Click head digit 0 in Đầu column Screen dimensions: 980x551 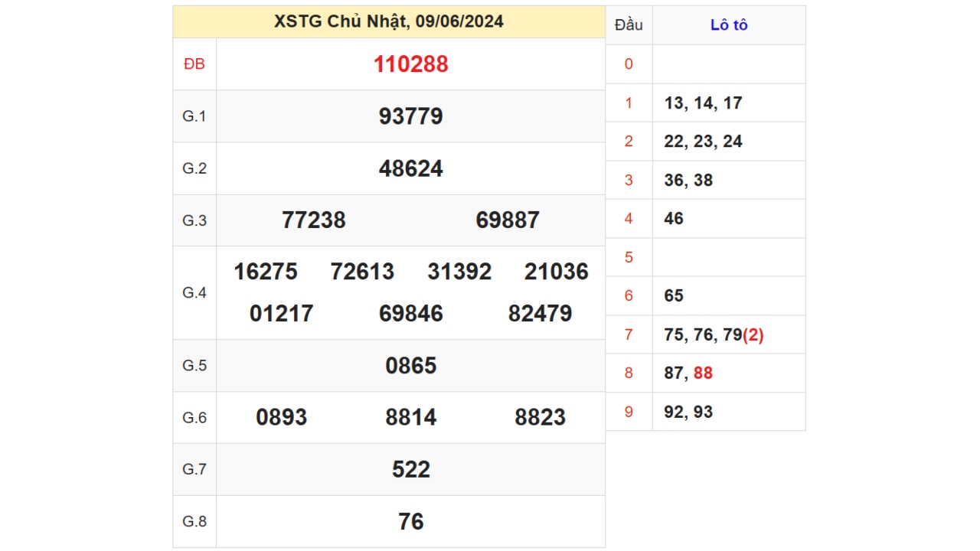[x=629, y=64]
